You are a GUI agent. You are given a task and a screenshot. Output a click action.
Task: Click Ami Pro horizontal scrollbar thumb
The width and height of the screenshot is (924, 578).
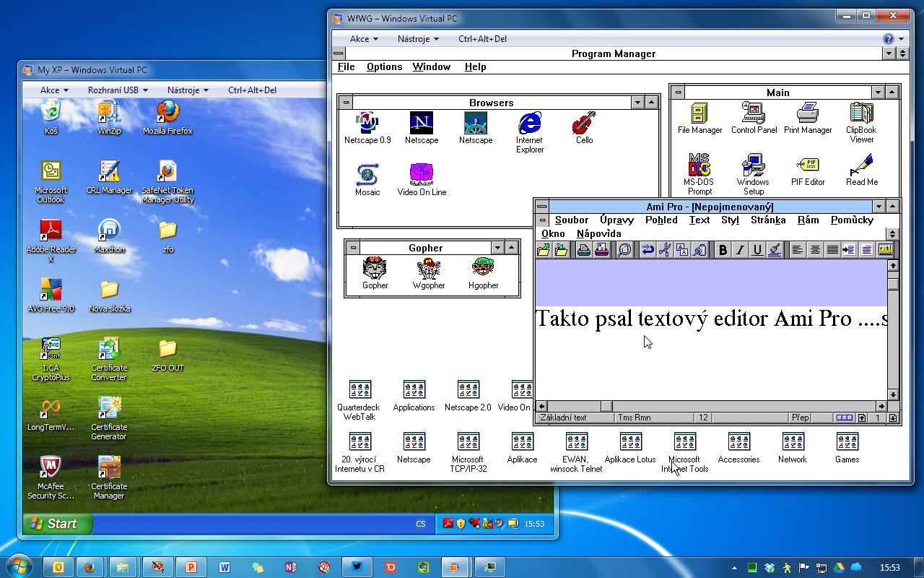tap(606, 406)
